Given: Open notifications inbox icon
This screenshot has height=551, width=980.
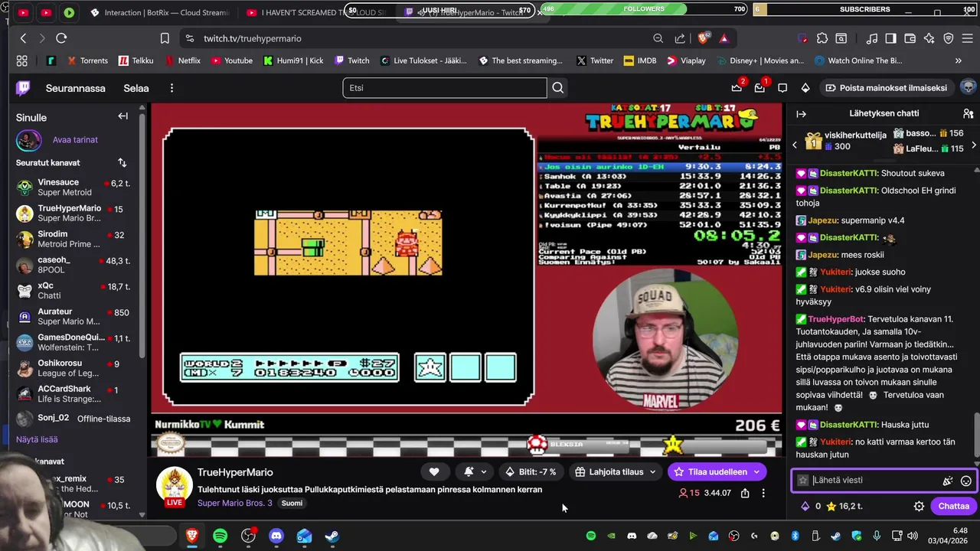Looking at the screenshot, I should [759, 88].
